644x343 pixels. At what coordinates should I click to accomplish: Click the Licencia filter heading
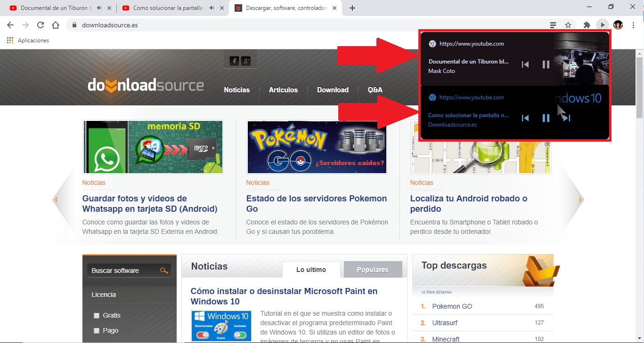click(104, 295)
